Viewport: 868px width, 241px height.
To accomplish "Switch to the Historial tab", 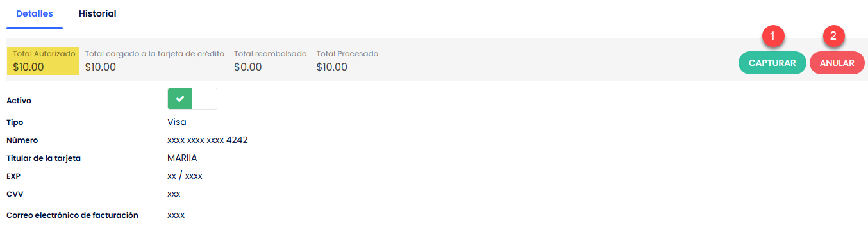I will [97, 13].
